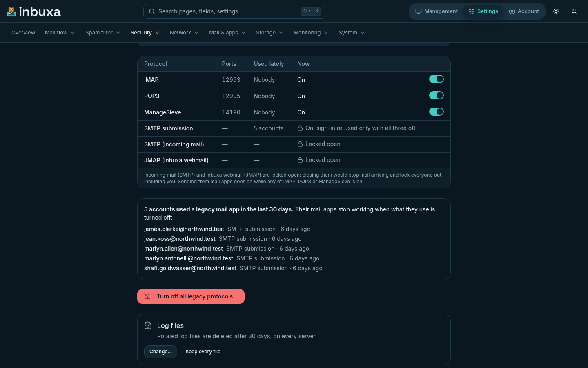Viewport: 588px width, 368px height.
Task: Click the SMTP (incoming mail) row label
Action: [174, 144]
